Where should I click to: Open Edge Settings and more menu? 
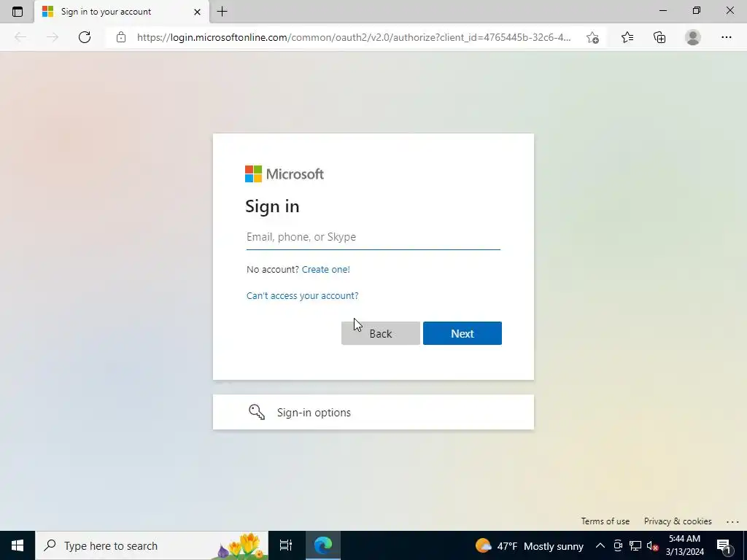(x=726, y=37)
